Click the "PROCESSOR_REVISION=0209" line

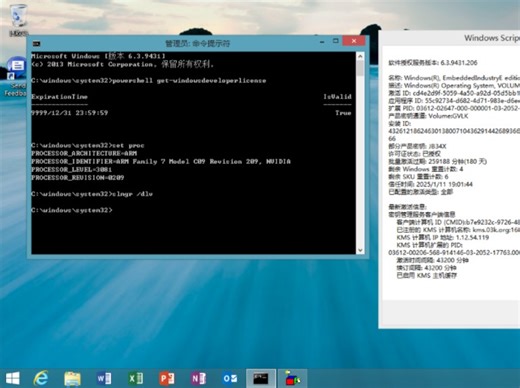click(78, 178)
